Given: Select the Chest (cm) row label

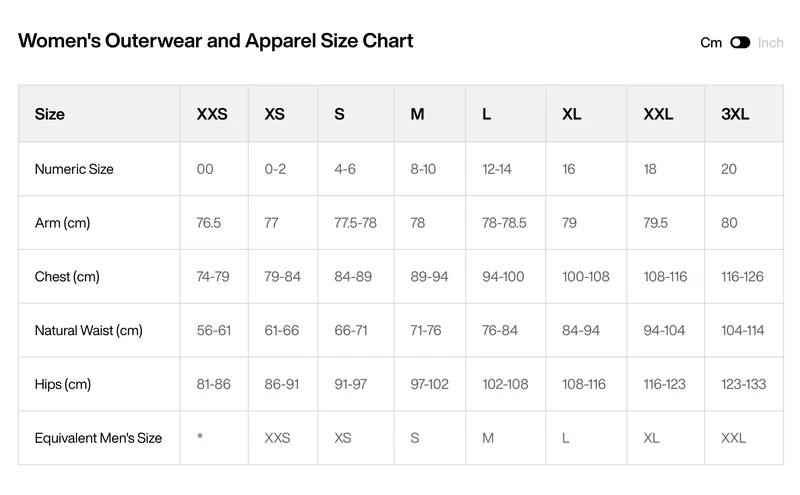Looking at the screenshot, I should 67,277.
